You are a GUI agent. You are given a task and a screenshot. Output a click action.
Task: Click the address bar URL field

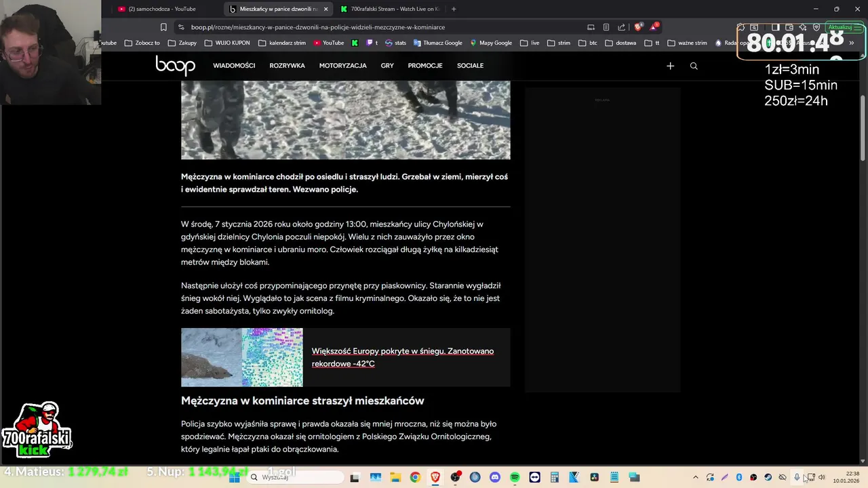[x=380, y=27]
